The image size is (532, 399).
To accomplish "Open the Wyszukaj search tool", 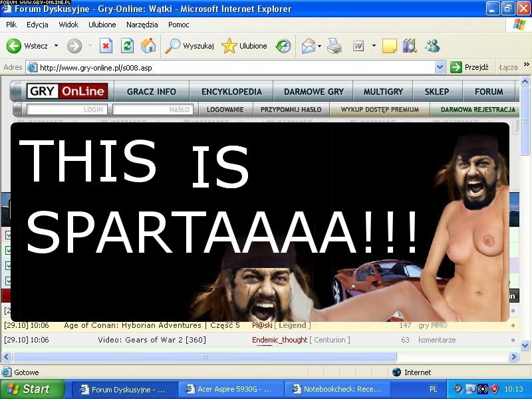I will 189,46.
